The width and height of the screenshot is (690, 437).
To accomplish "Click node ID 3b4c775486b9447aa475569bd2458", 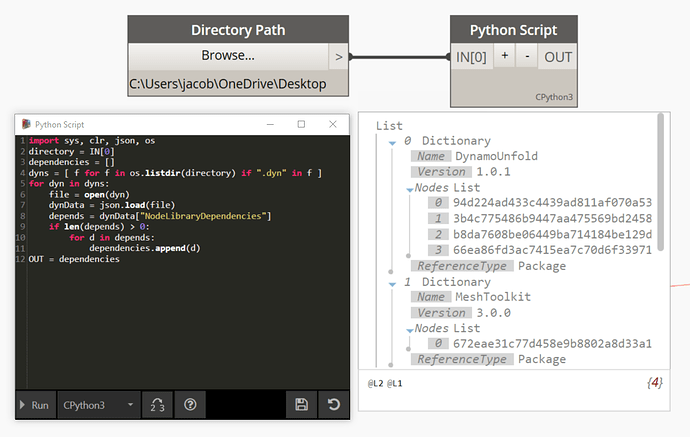I will pyautogui.click(x=552, y=218).
